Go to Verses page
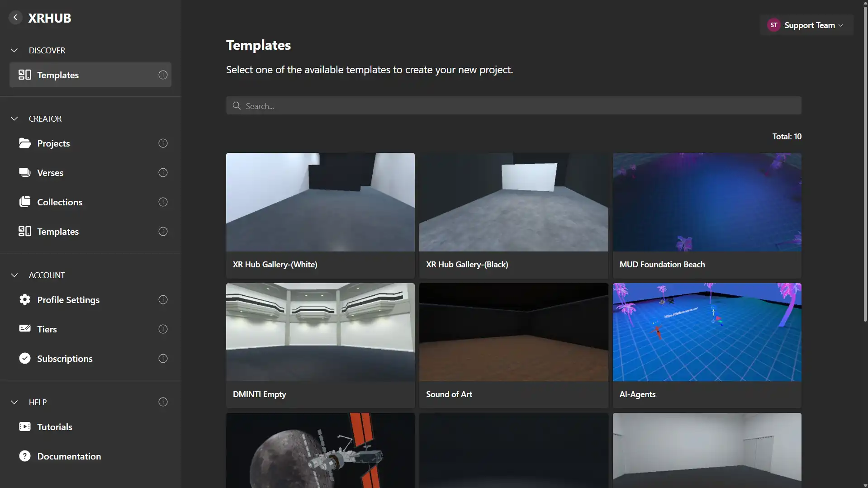Image resolution: width=868 pixels, height=488 pixels. tap(90, 173)
